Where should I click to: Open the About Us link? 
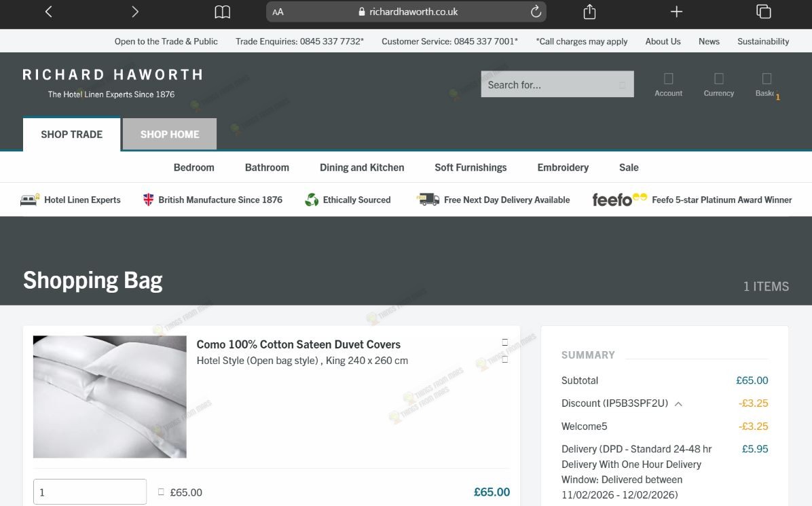663,41
